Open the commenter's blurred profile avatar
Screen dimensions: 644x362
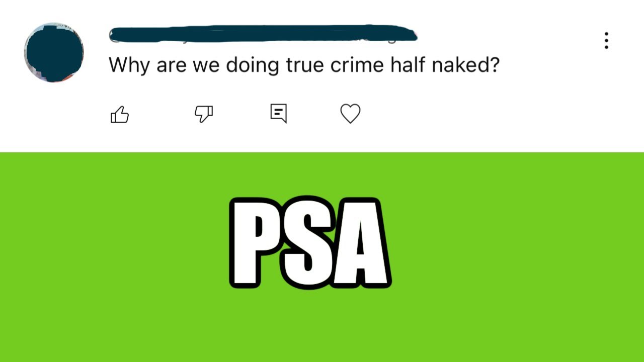[54, 52]
